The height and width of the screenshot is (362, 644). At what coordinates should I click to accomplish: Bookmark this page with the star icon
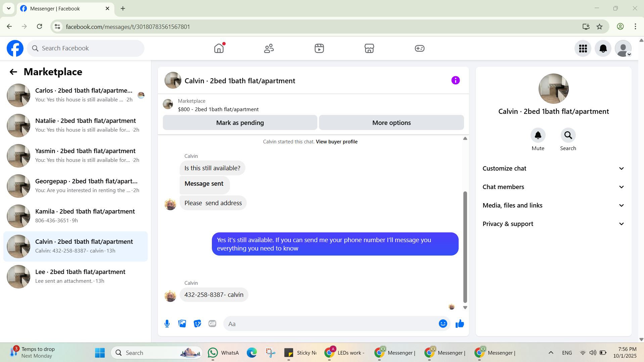(600, 27)
